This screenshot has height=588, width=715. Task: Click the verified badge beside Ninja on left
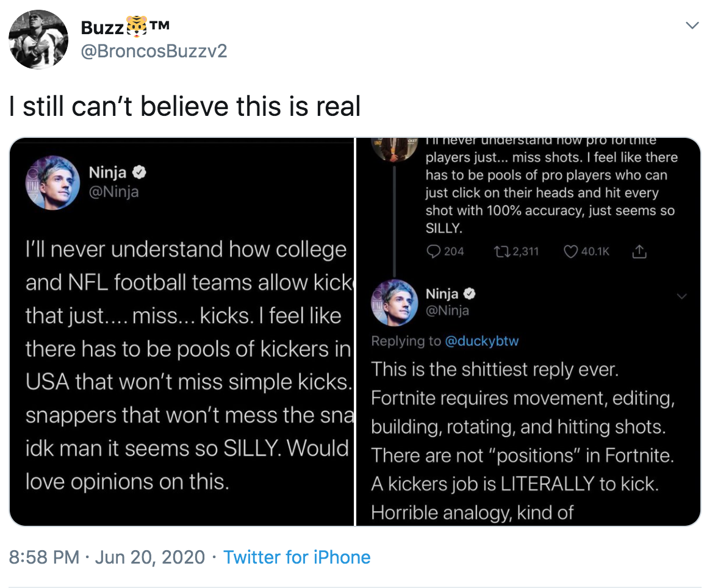(x=140, y=173)
